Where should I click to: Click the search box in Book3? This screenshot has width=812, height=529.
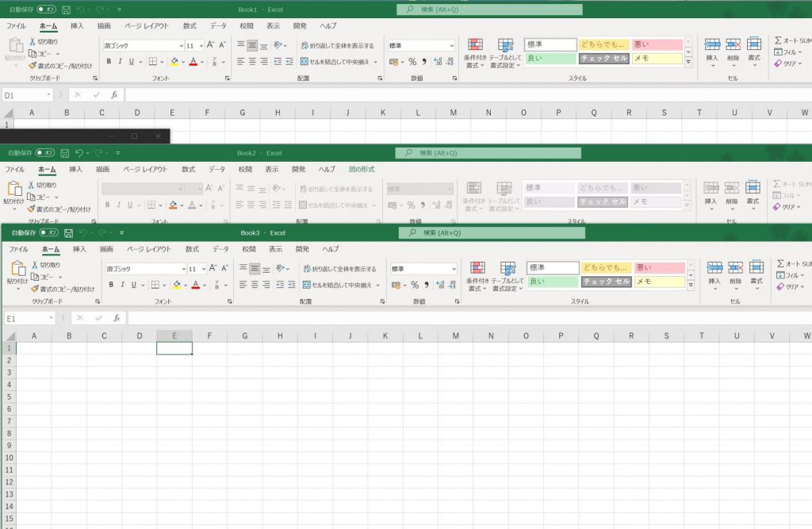[492, 233]
